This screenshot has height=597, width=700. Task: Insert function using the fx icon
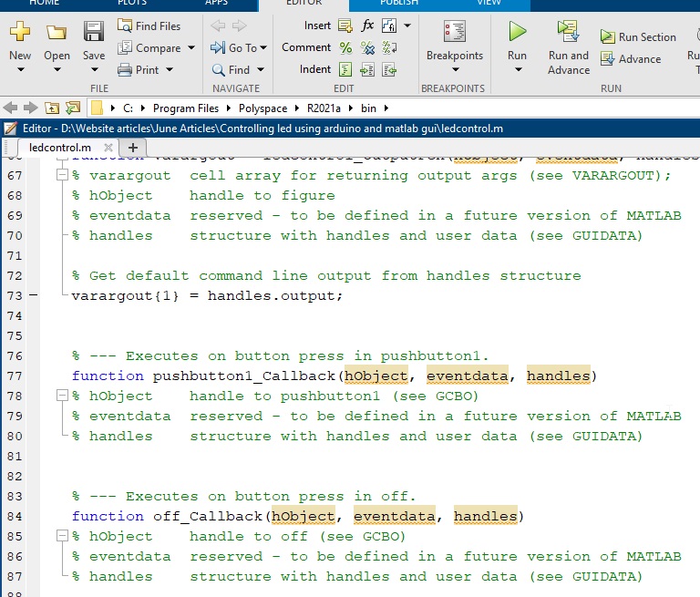pyautogui.click(x=368, y=26)
